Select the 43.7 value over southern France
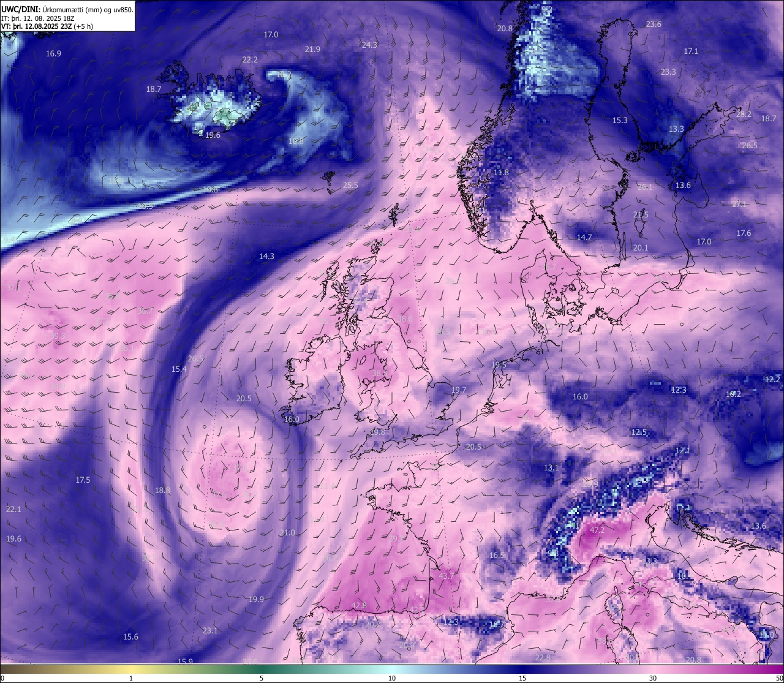The height and width of the screenshot is (683, 784). tap(447, 576)
